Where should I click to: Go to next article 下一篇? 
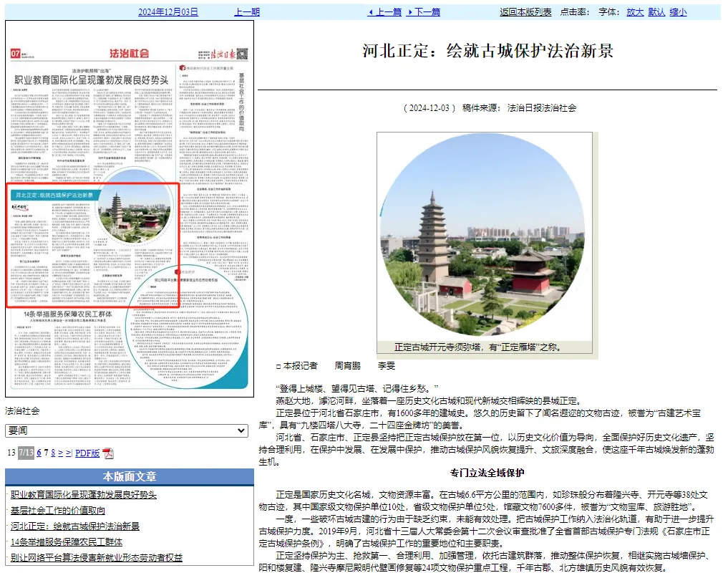click(423, 12)
